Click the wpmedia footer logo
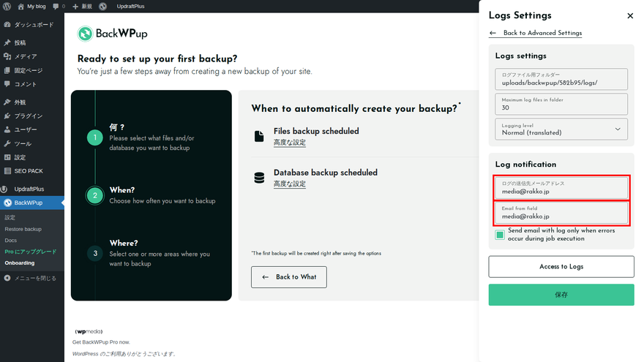644x362 pixels. [x=89, y=331]
